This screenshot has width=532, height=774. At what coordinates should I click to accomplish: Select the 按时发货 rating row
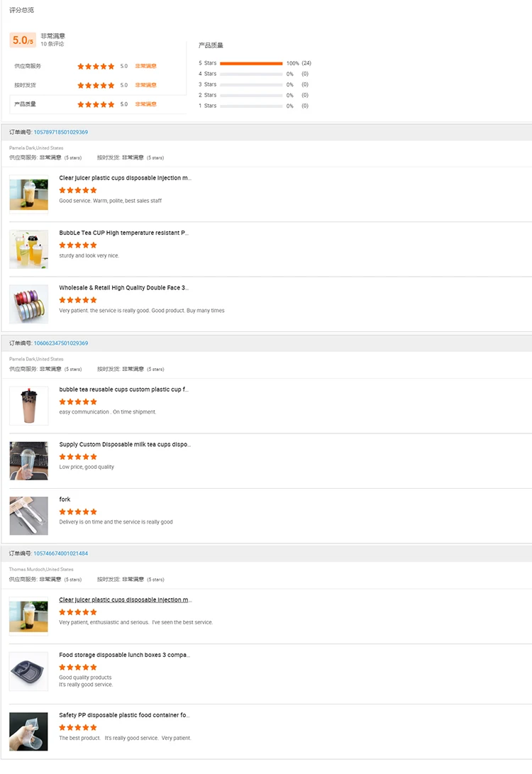(98, 85)
